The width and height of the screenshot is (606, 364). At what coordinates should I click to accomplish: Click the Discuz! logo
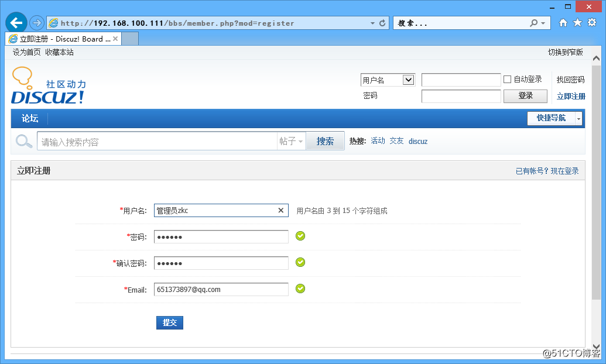coord(49,85)
